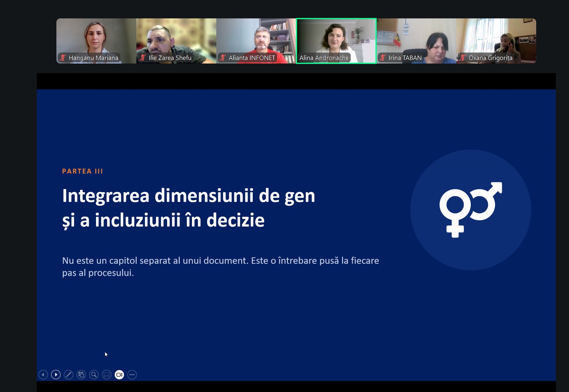Viewport: 569px width, 392px height.
Task: Click the gender symbol graphic on slide
Action: tap(471, 210)
